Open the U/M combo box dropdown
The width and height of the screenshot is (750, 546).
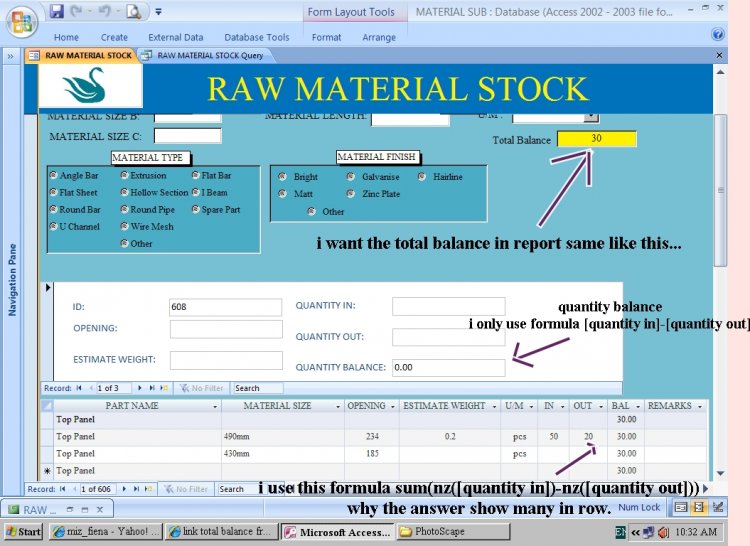[x=591, y=117]
